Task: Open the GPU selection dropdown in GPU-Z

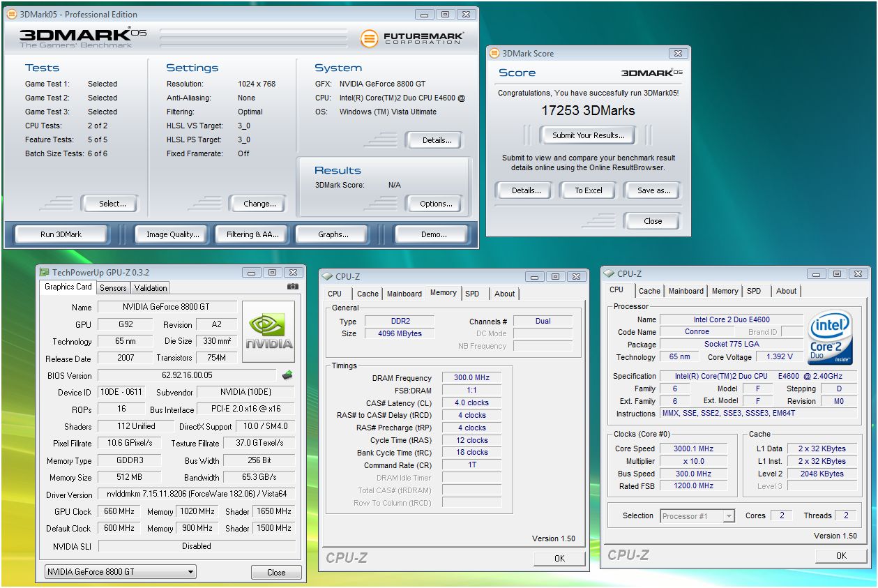Action: click(x=120, y=572)
